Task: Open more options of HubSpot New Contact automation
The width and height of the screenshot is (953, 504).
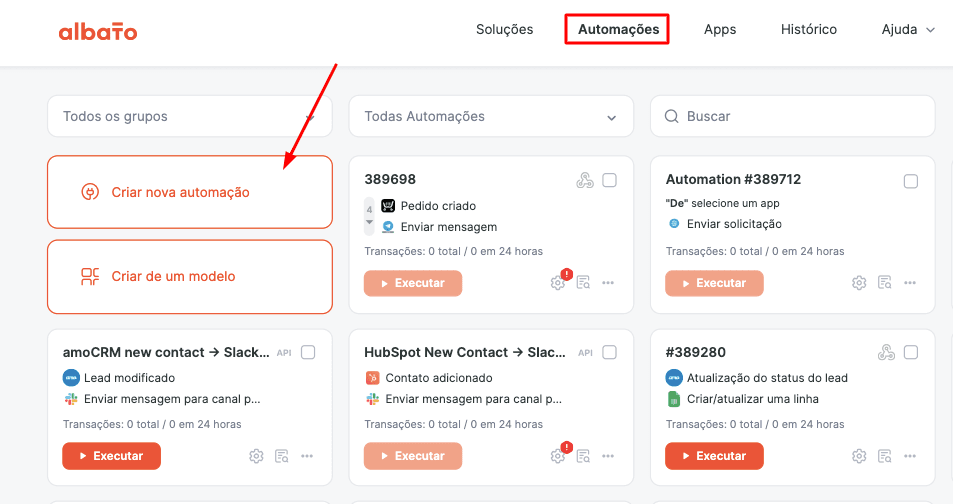Action: (x=608, y=456)
